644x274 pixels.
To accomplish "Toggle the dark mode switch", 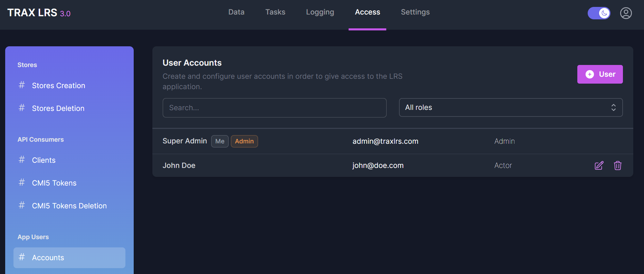I will (599, 13).
